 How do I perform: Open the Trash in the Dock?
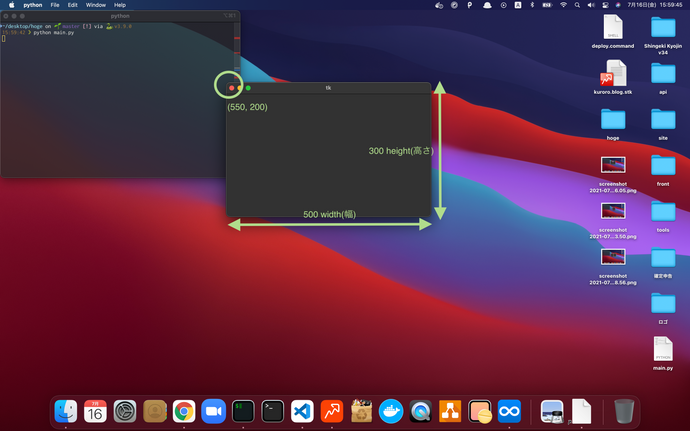[x=624, y=411]
